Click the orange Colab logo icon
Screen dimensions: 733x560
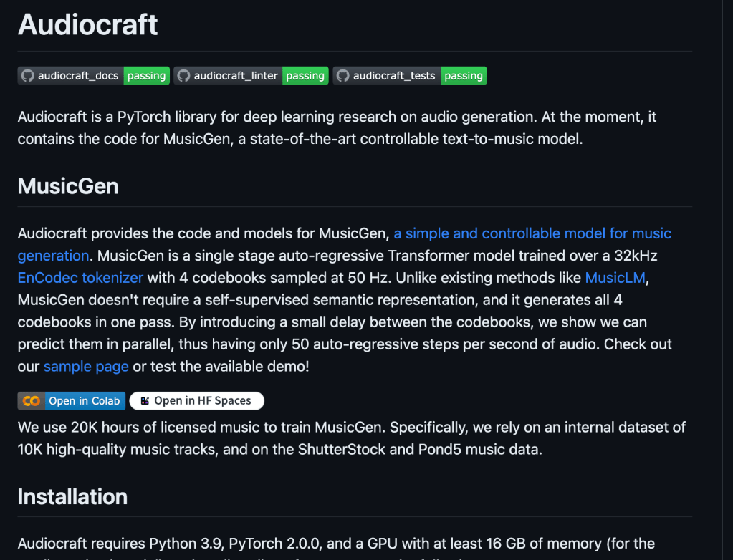pyautogui.click(x=31, y=401)
